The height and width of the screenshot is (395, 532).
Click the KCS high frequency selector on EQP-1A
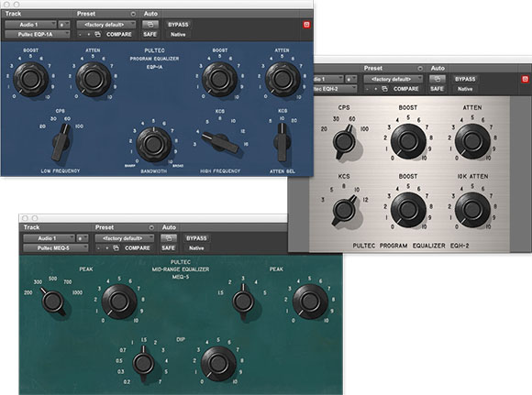220,142
